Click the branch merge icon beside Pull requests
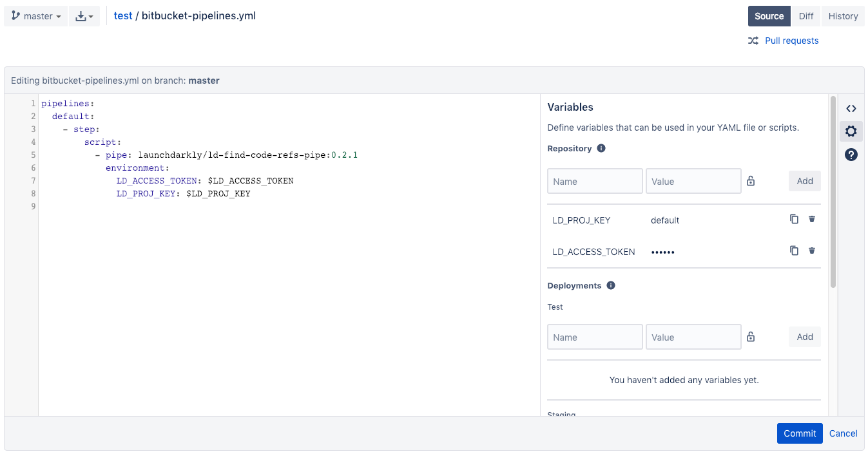868x454 pixels. pyautogui.click(x=753, y=40)
